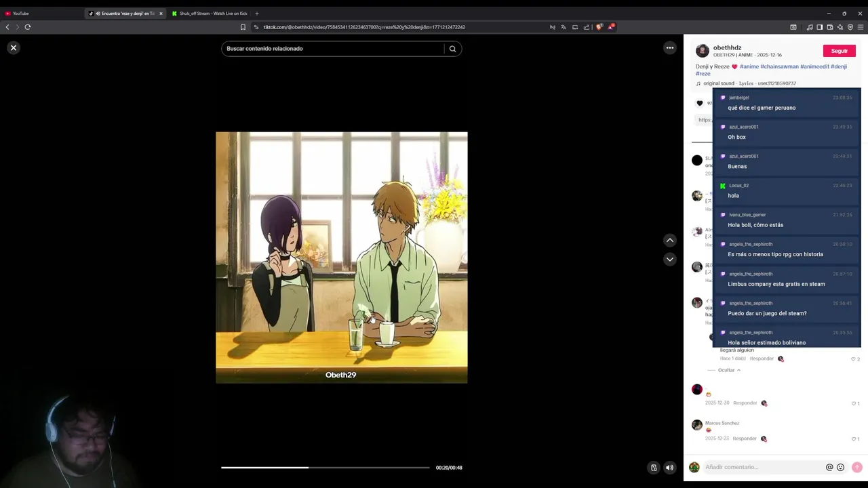Open a new browser tab

[x=256, y=14]
